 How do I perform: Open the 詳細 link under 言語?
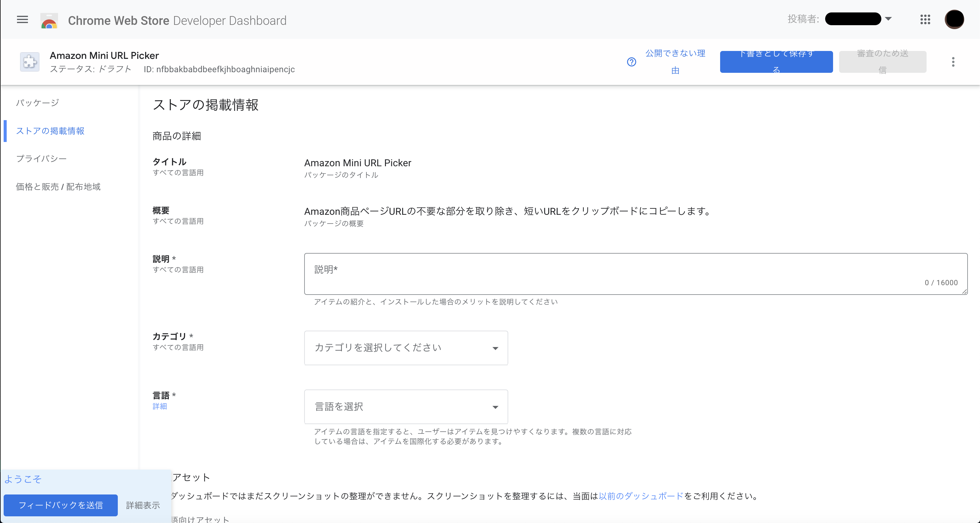pos(160,406)
